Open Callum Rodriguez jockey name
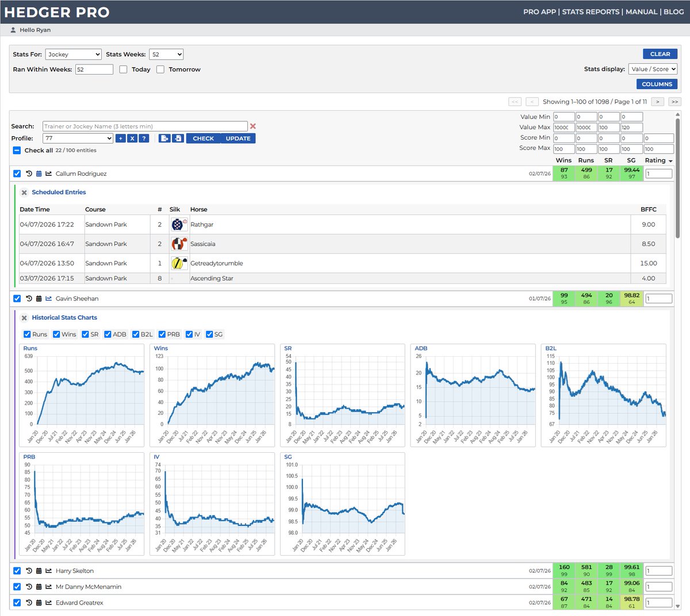The image size is (690, 616). [81, 174]
